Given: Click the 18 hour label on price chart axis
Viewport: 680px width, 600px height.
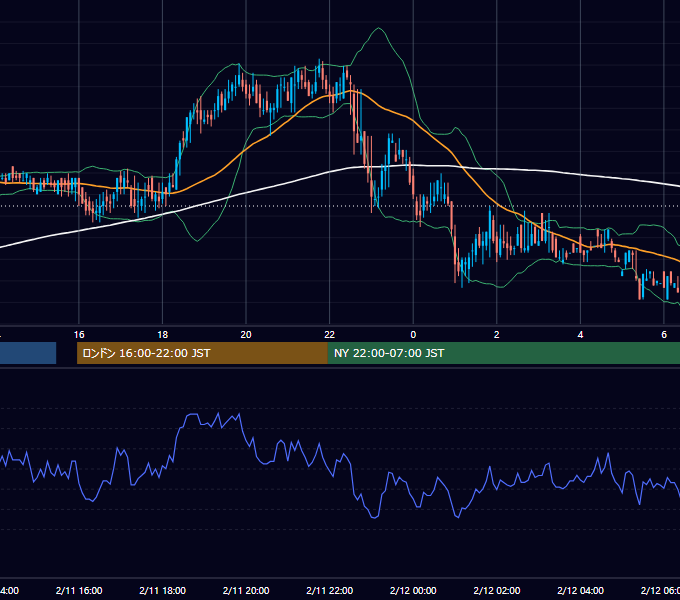Looking at the screenshot, I should pos(163,335).
